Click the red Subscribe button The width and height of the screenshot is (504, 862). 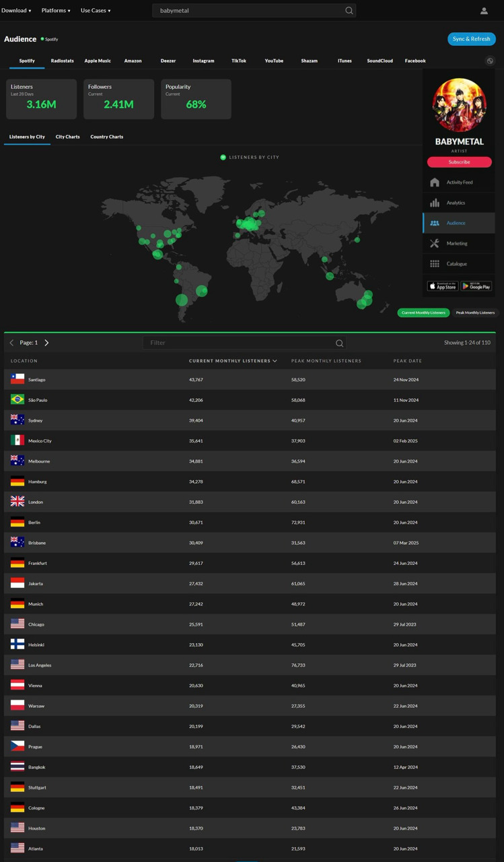coord(459,162)
